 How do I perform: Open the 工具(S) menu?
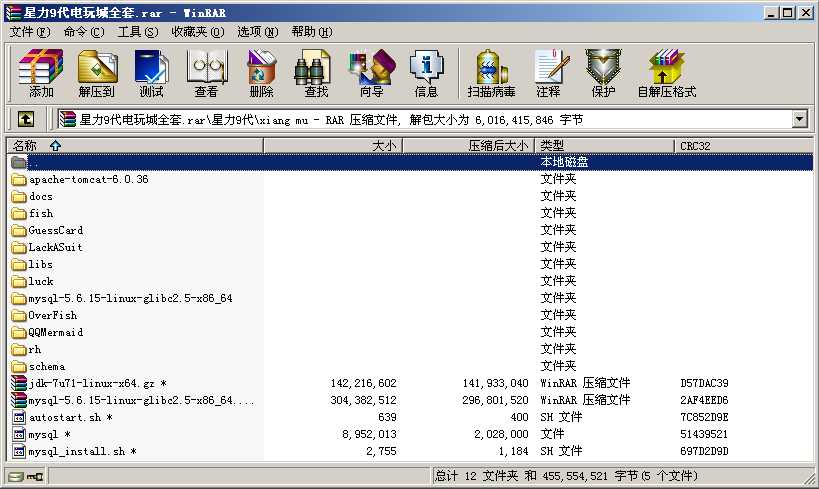[137, 32]
